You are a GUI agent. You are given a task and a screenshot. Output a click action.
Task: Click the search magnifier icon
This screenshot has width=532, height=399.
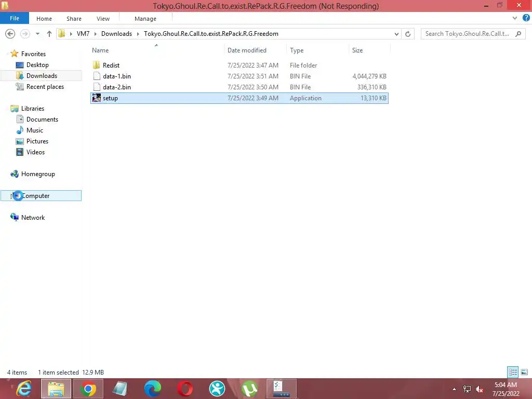coord(518,34)
